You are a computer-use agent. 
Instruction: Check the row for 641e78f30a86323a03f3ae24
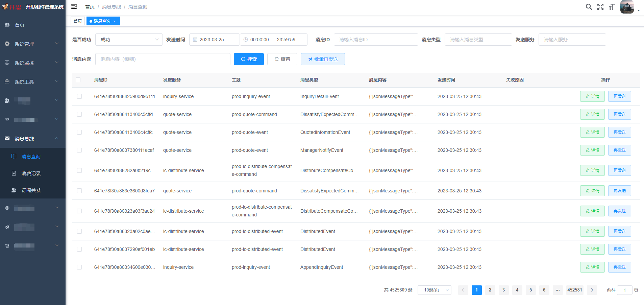[x=79, y=211]
